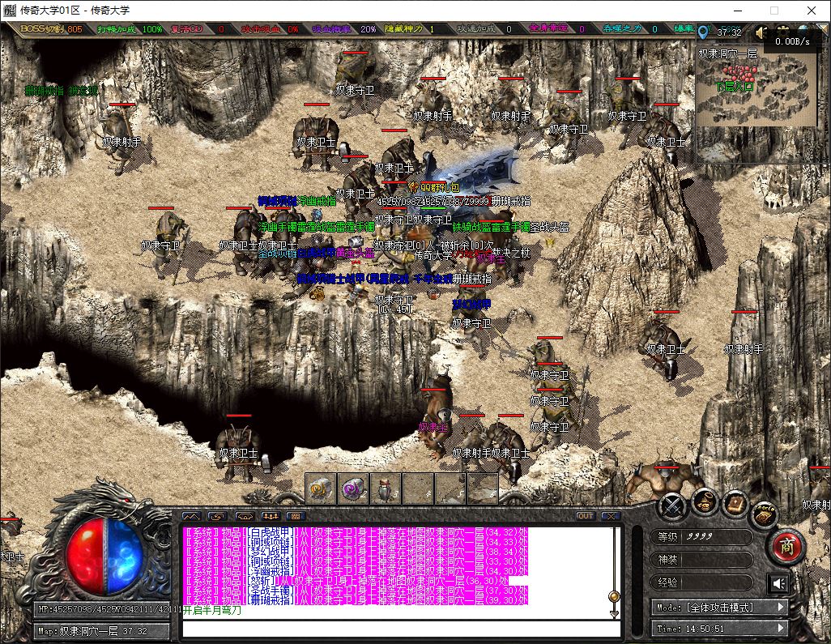831x644 pixels.
Task: Click the 打怪加成 stat label
Action: (117, 28)
